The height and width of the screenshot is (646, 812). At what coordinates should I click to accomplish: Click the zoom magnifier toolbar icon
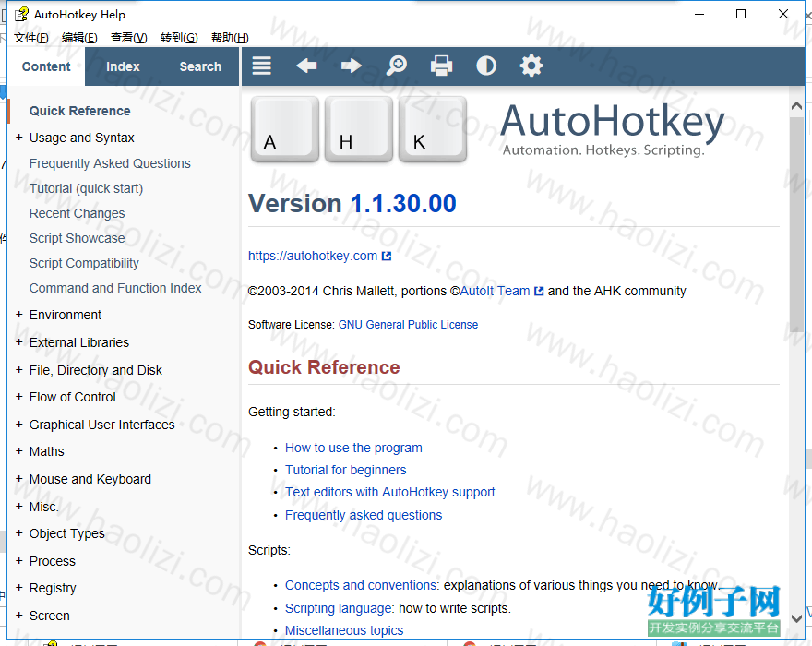pos(397,66)
